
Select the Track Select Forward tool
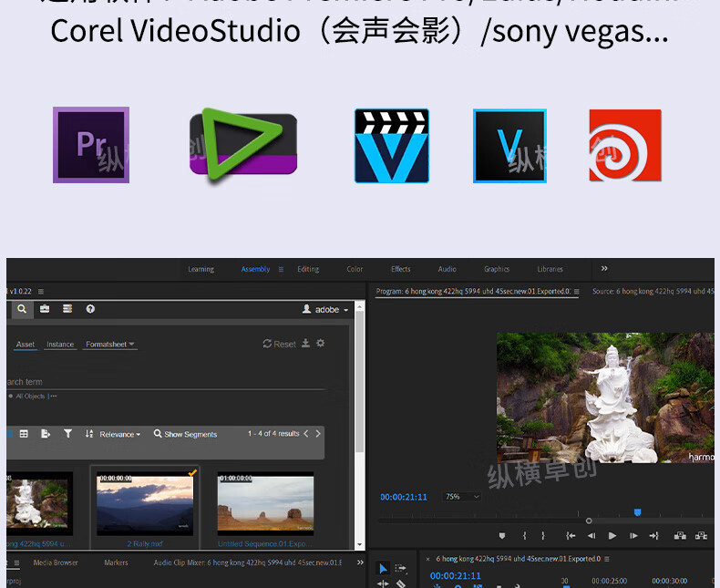[x=401, y=569]
